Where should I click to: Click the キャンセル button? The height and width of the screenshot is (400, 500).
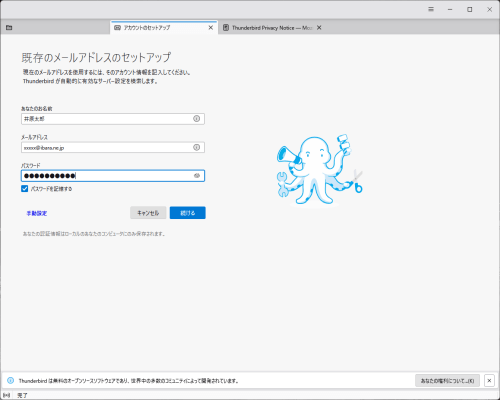148,213
